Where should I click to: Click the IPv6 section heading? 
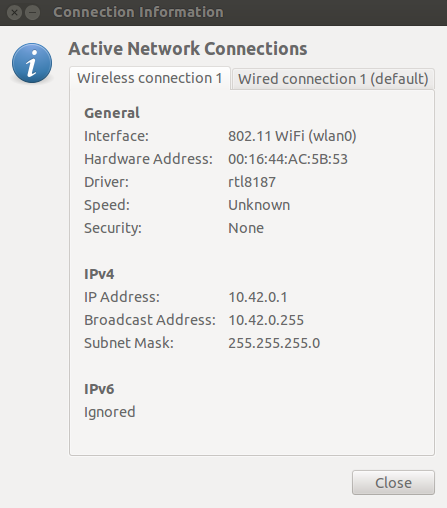(99, 389)
